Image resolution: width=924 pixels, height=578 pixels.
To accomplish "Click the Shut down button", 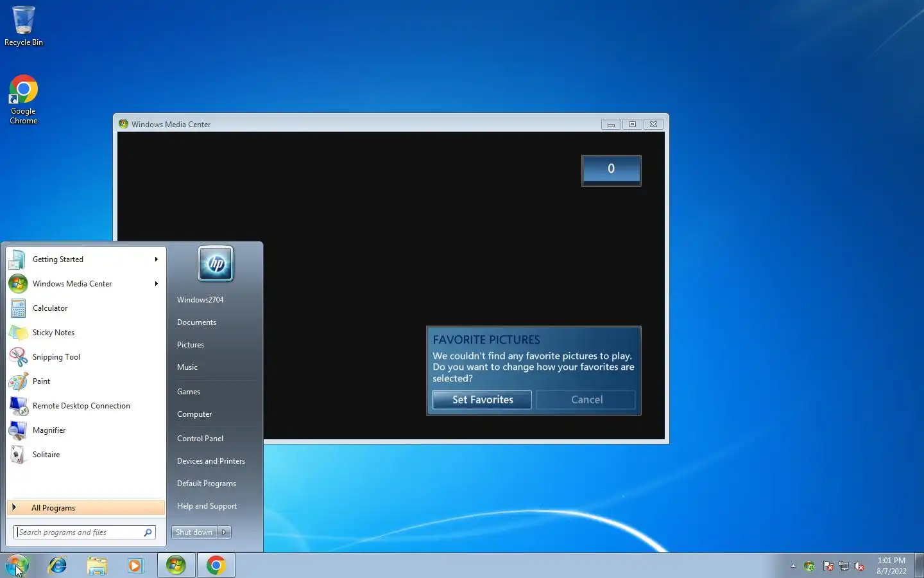I will [194, 532].
